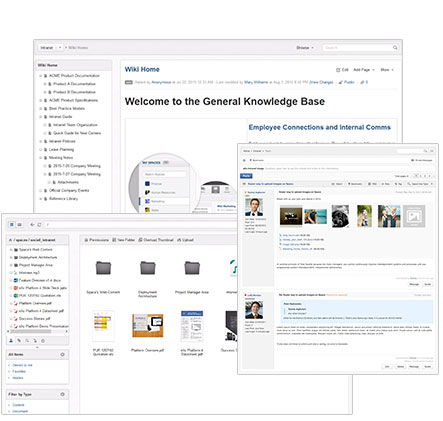This screenshot has height=421, width=443.
Task: Open the Platform 4 Datasheet pdf thumbnail
Action: [x=192, y=326]
